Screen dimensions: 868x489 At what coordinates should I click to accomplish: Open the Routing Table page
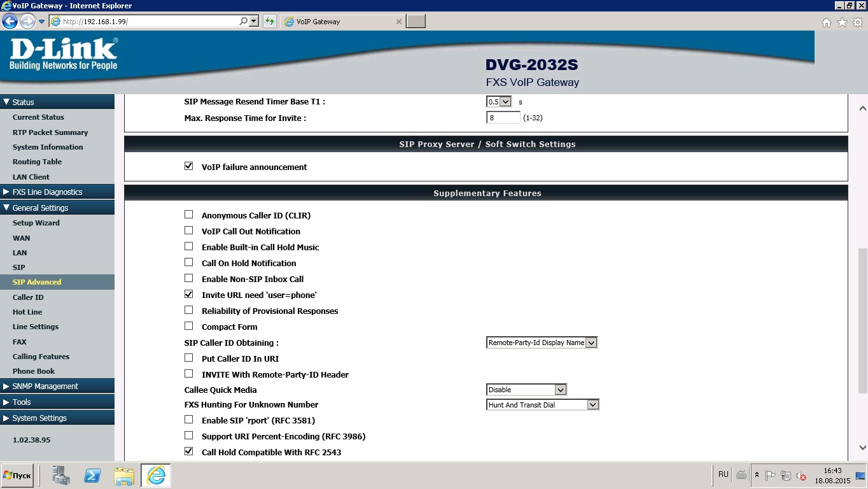coord(37,162)
